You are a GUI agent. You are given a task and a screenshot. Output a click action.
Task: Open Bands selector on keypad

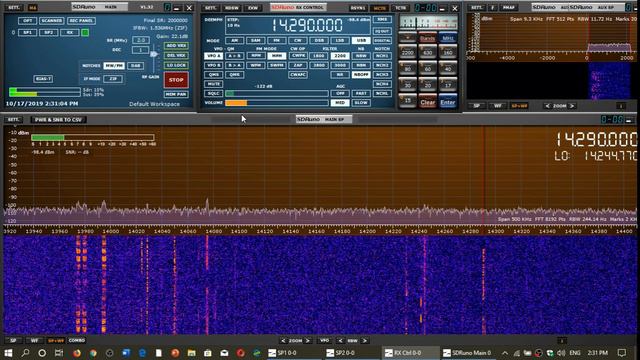(427, 38)
